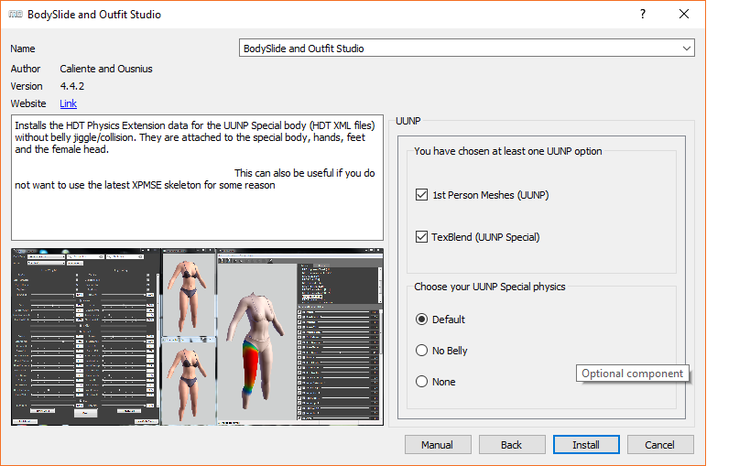Go Back to previous installer step
Viewport: 750px width, 466px height.
(x=512, y=444)
